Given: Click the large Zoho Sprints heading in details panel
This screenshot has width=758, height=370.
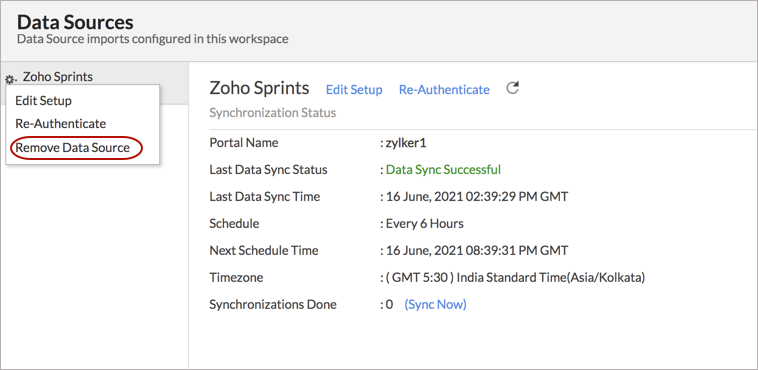Looking at the screenshot, I should click(259, 88).
